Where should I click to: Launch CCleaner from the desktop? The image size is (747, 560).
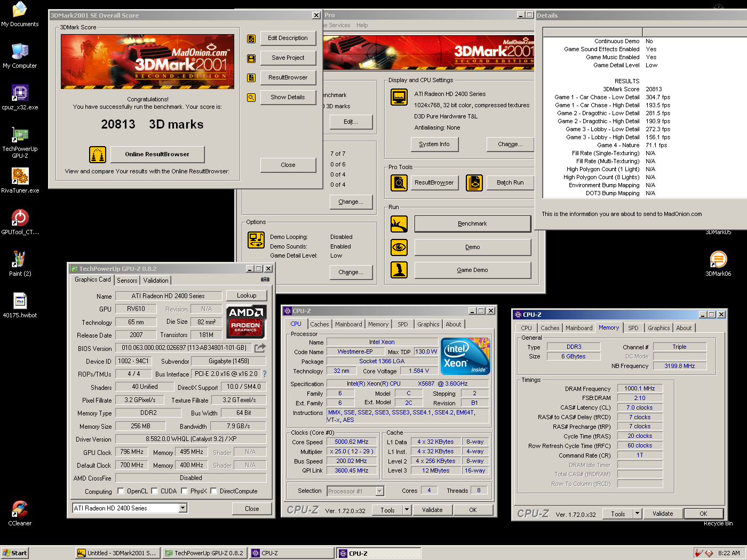20,513
